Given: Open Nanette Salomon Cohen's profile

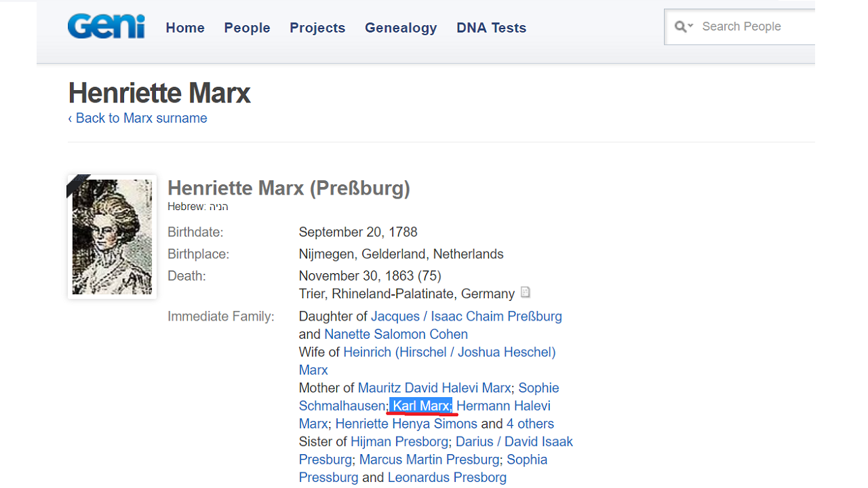Looking at the screenshot, I should coord(396,334).
